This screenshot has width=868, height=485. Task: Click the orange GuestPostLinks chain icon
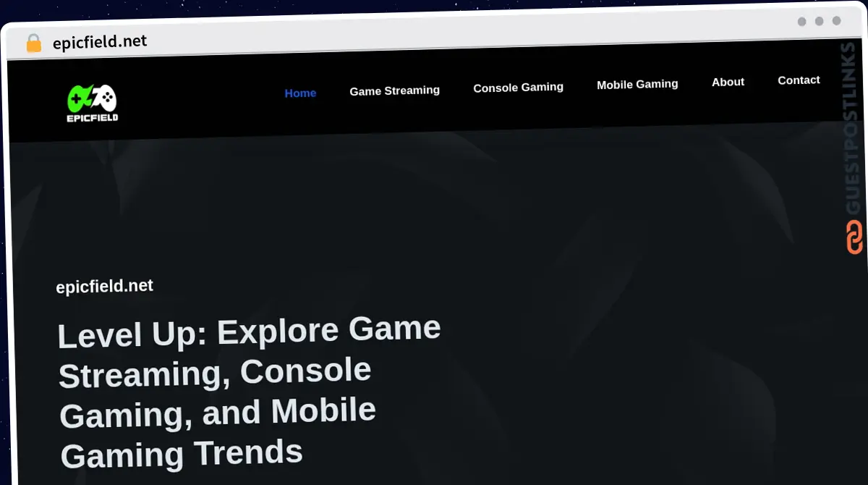pyautogui.click(x=854, y=235)
